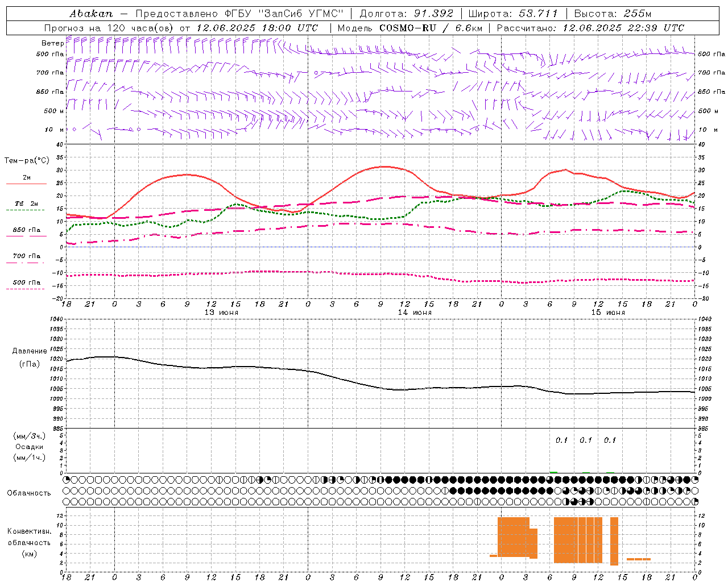The height and width of the screenshot is (582, 728).
Task: Click the 500 гПа dotted temperature legend entry
Action: [x=26, y=282]
